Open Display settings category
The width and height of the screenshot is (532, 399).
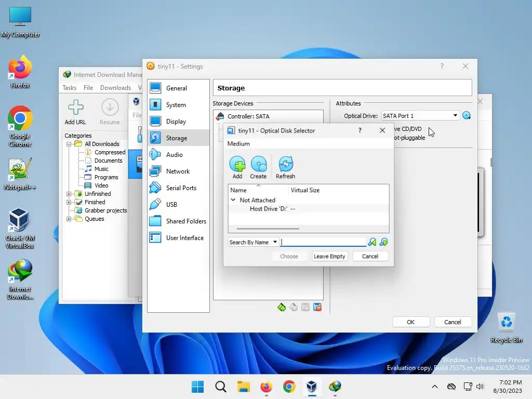click(179, 122)
